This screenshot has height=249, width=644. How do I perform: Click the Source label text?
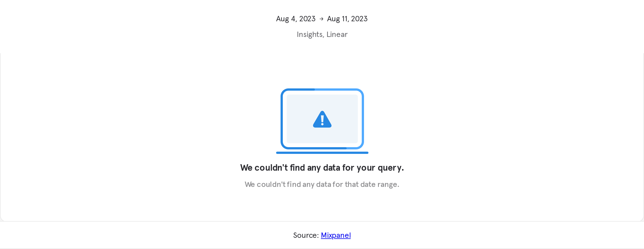(x=305, y=235)
